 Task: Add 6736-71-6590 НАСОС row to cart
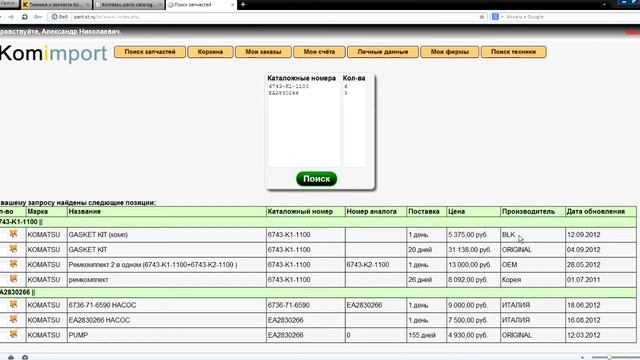tap(13, 304)
